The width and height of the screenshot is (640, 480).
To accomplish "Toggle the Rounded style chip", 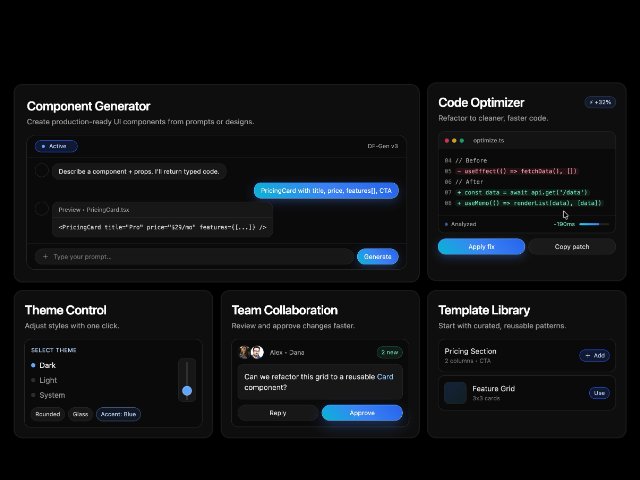I will (x=48, y=414).
